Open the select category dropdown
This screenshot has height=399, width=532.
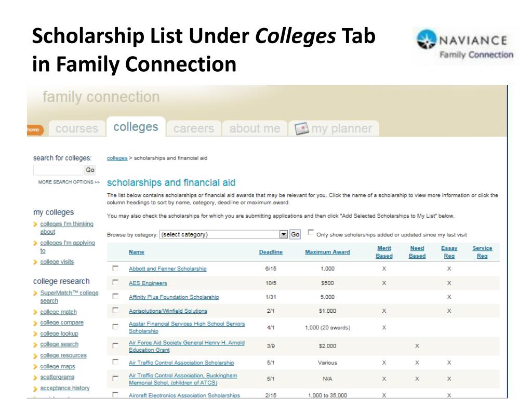click(x=223, y=234)
